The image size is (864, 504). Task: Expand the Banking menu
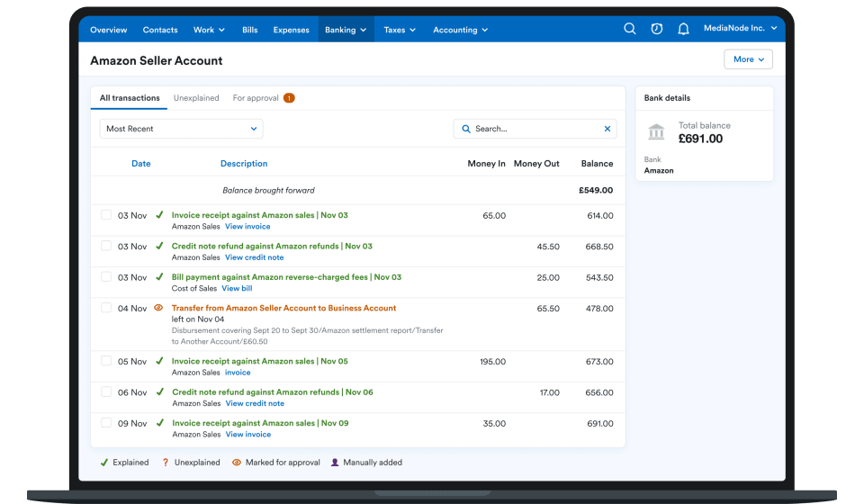pos(346,30)
